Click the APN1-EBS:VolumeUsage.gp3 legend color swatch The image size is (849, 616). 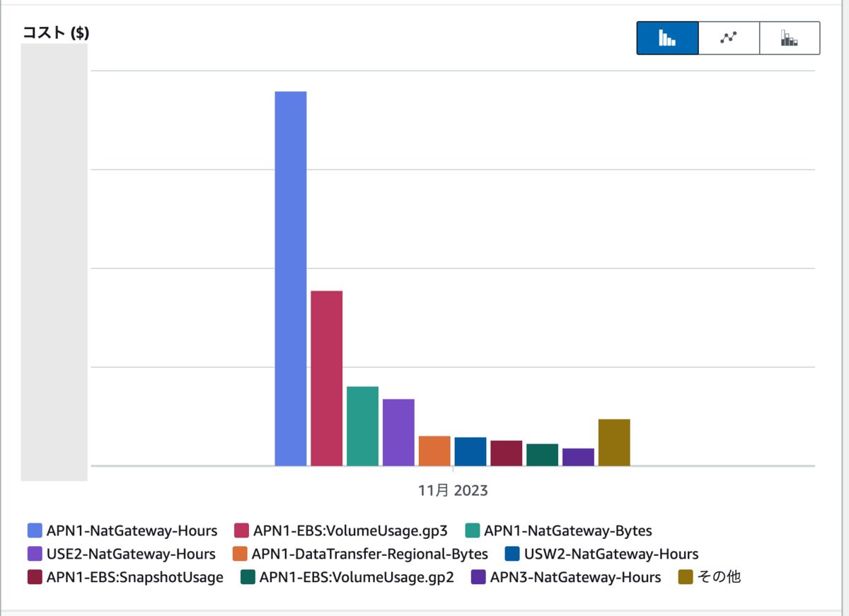241,530
